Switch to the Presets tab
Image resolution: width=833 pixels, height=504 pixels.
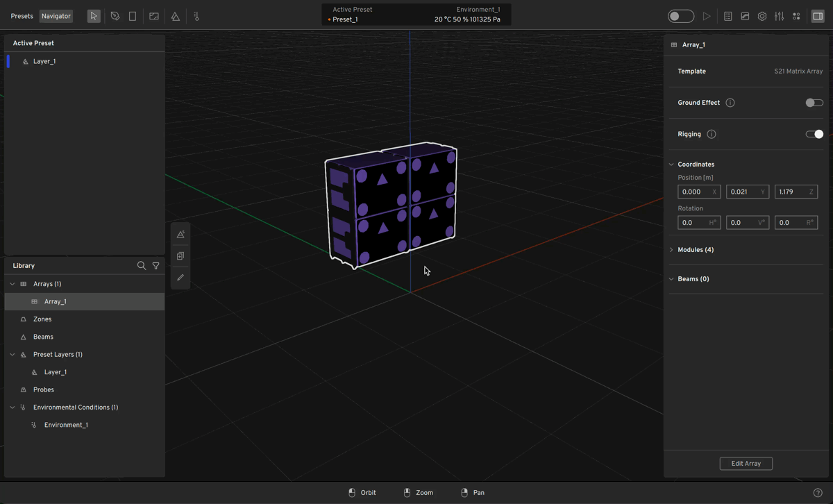tap(22, 16)
